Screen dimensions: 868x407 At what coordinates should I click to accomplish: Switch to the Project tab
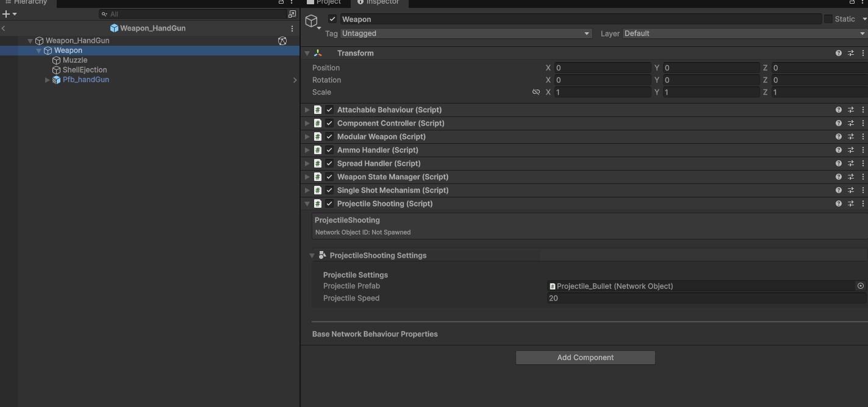tap(325, 2)
